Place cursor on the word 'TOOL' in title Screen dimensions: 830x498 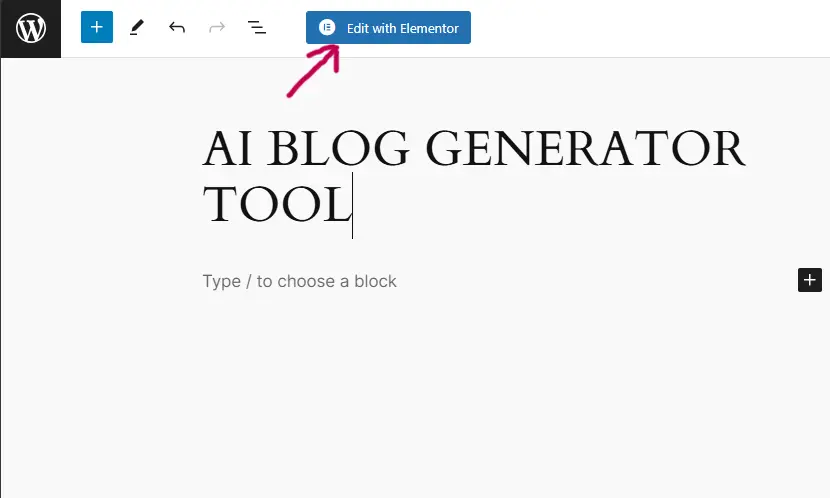(275, 205)
